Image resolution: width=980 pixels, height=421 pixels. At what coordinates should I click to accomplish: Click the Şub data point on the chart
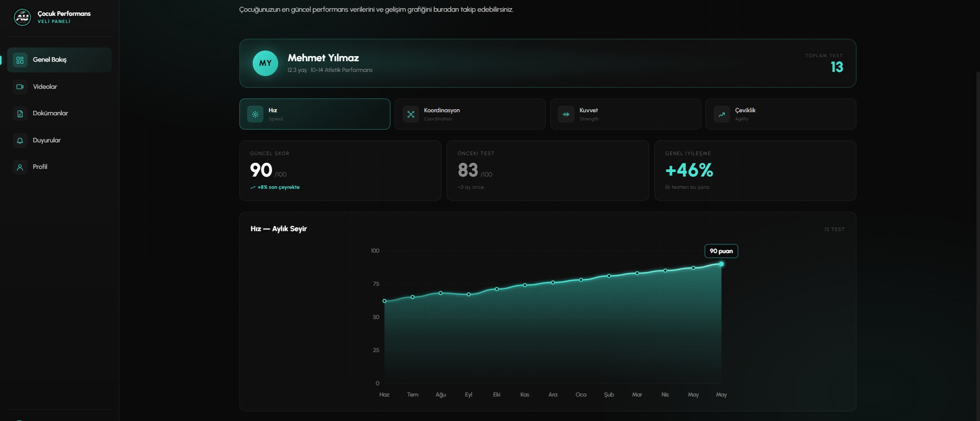[609, 276]
